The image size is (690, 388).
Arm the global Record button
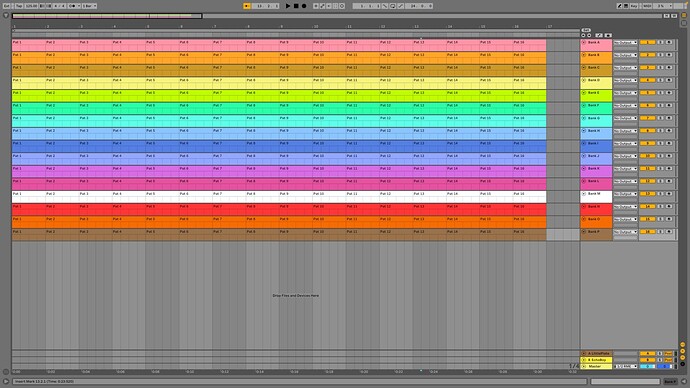[x=304, y=6]
